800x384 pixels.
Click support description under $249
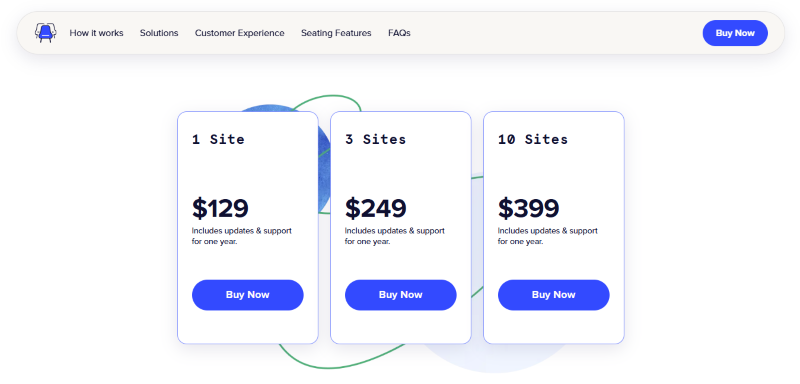tap(395, 236)
